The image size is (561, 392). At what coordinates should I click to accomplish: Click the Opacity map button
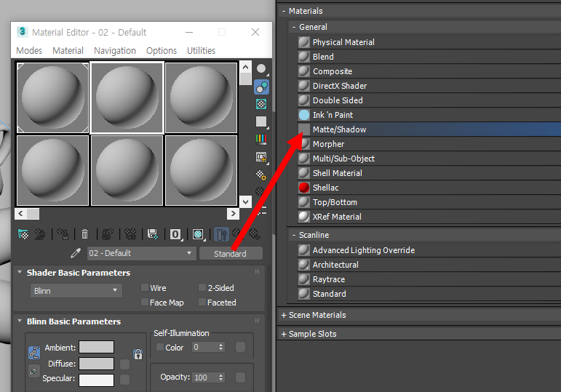point(240,377)
